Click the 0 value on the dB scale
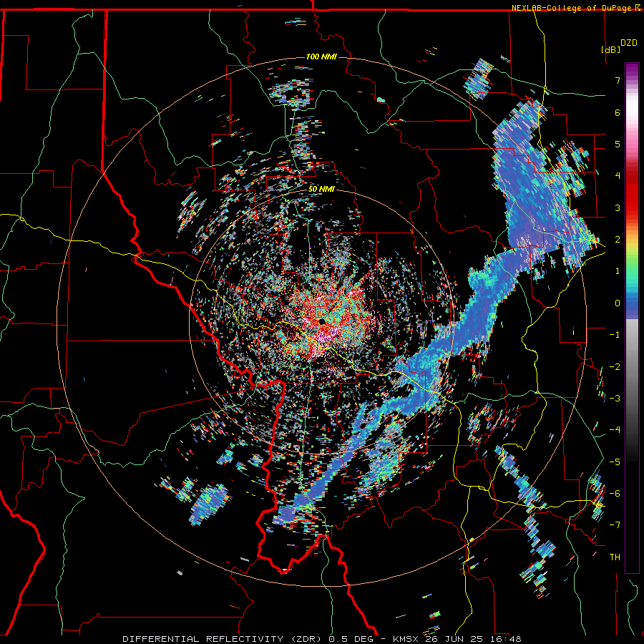This screenshot has width=644, height=644. coord(618,303)
